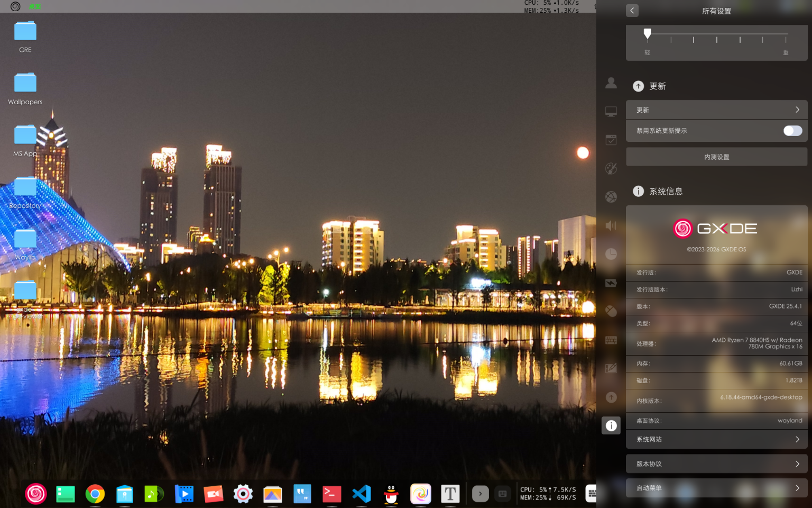Open GXDE launcher in dock
The image size is (812, 508).
pyautogui.click(x=36, y=494)
